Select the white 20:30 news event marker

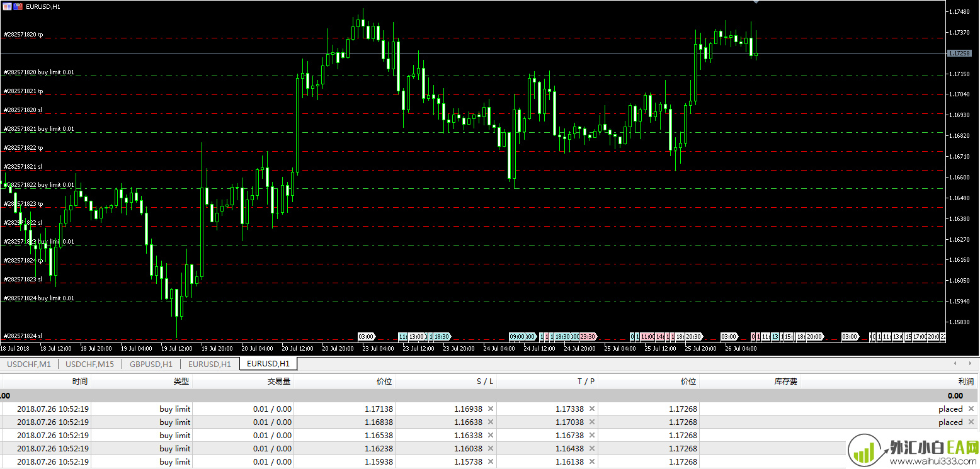pyautogui.click(x=693, y=337)
